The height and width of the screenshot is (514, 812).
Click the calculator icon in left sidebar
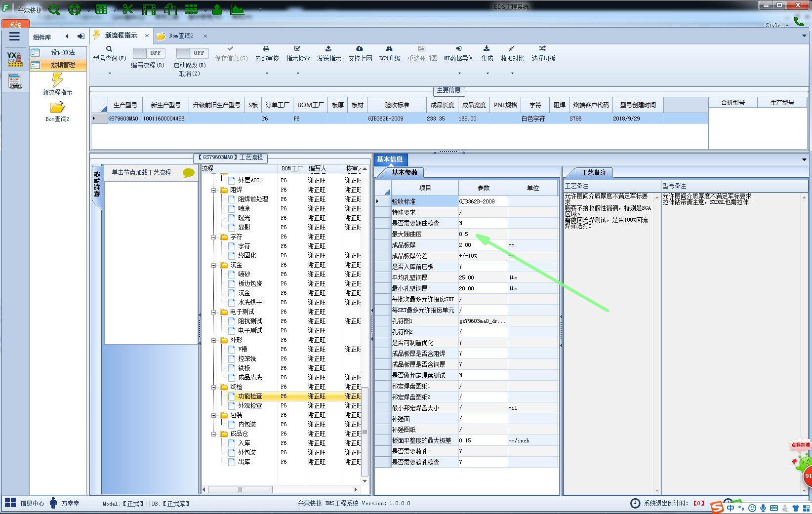coord(15,81)
